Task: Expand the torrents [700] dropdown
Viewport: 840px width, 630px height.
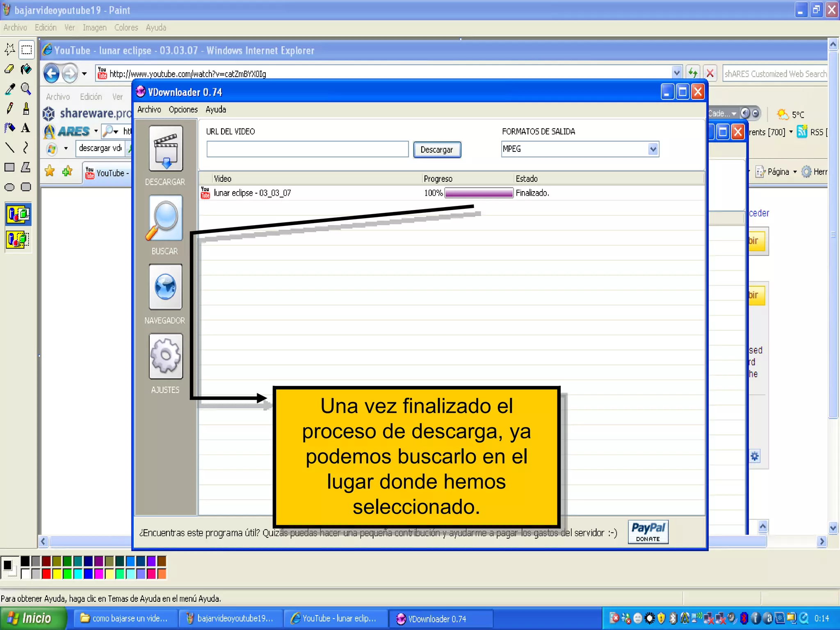Action: [791, 132]
